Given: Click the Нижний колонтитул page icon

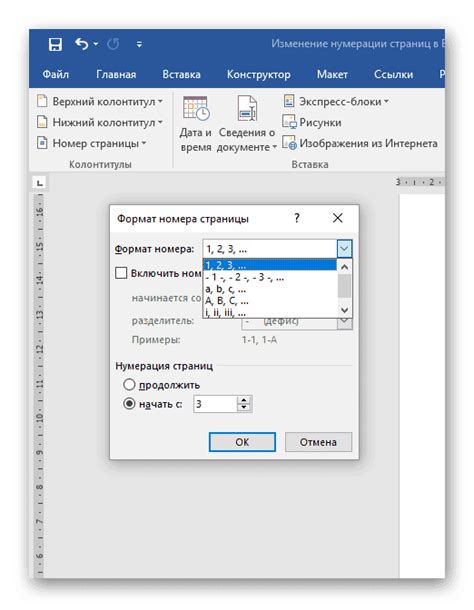Looking at the screenshot, I should click(42, 122).
